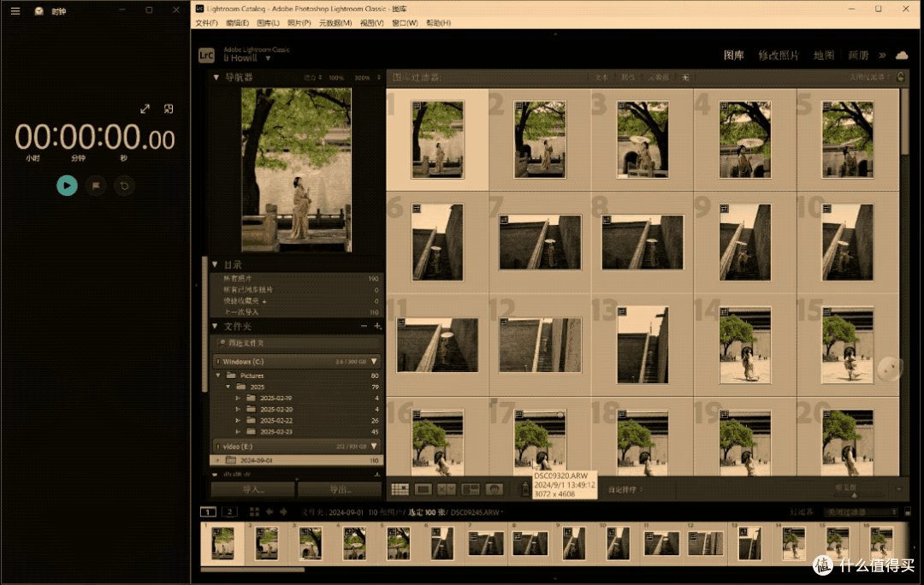The height and width of the screenshot is (585, 924).
Task: Select grid thumbnail number 14
Action: click(x=745, y=346)
